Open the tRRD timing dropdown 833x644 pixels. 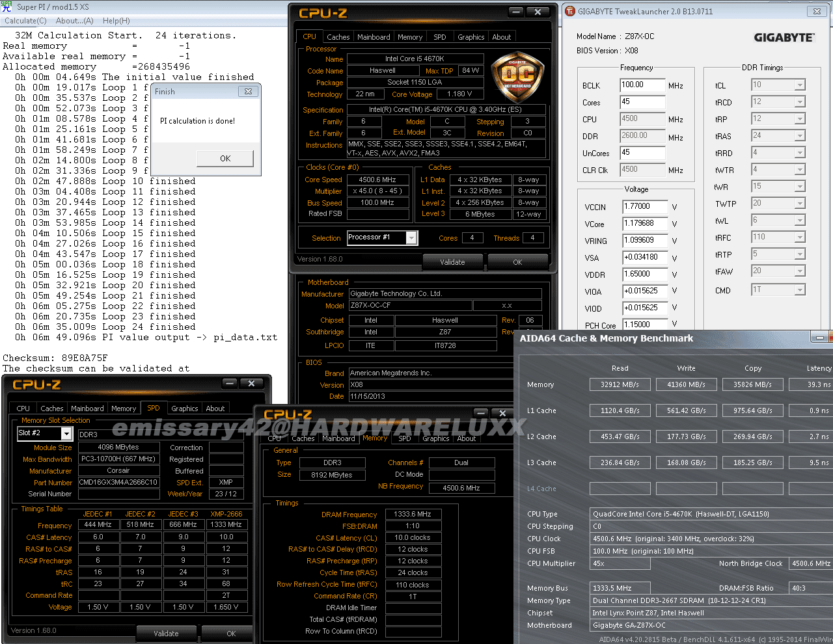799,153
